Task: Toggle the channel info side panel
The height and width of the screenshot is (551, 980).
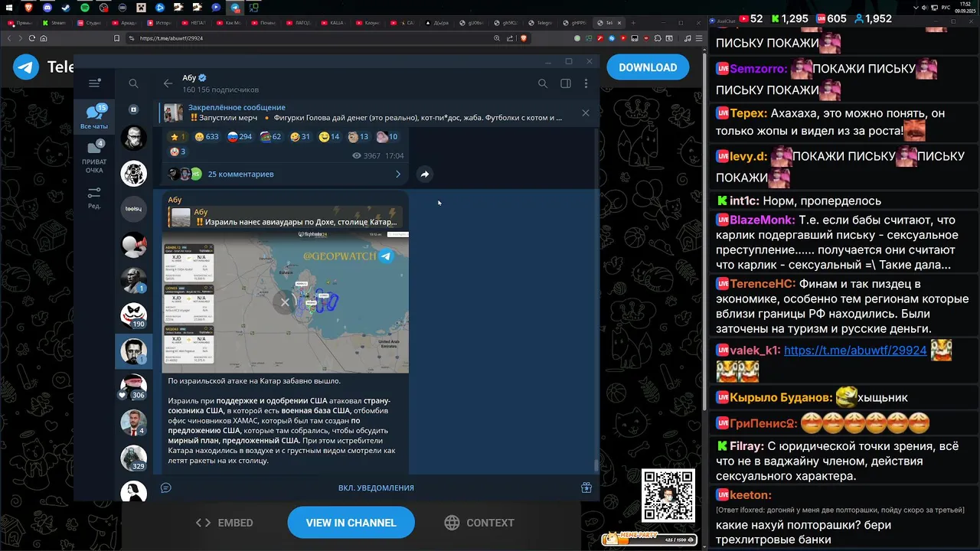Action: [566, 83]
